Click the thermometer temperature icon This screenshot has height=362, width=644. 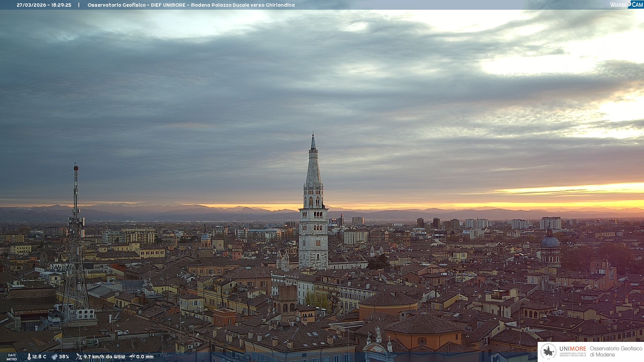(29, 357)
